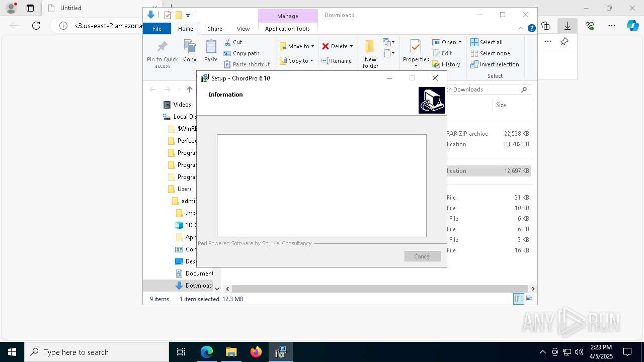Click the taskbar search box
Screen dimensions: 644x362
[97, 352]
